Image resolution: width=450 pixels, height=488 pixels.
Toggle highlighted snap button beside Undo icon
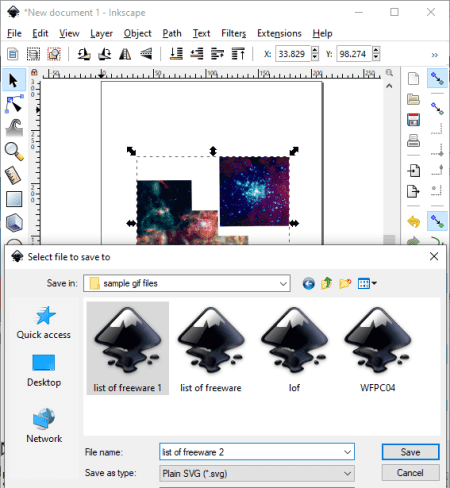pyautogui.click(x=437, y=221)
